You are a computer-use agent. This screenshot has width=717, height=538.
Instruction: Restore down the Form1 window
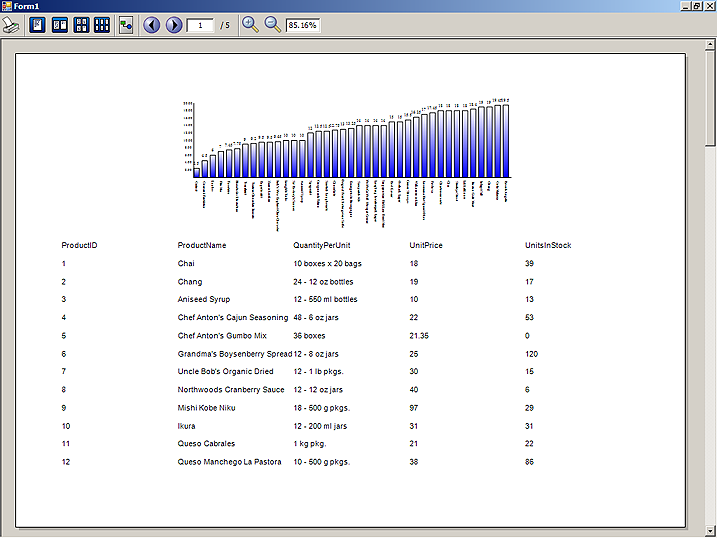point(697,6)
